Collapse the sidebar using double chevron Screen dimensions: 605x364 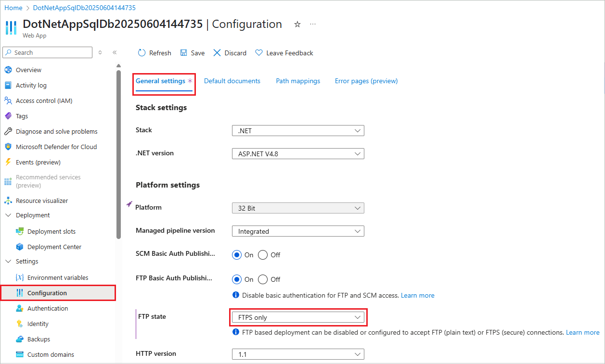coord(115,52)
